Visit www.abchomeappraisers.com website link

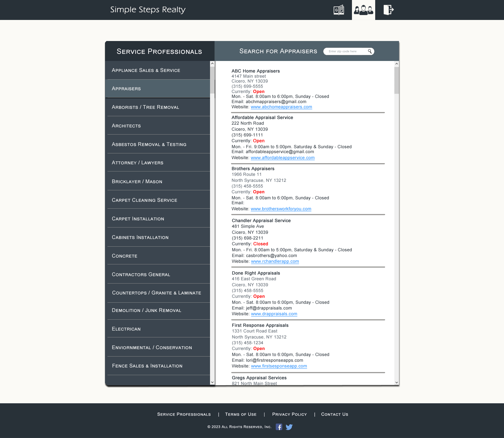pyautogui.click(x=281, y=107)
